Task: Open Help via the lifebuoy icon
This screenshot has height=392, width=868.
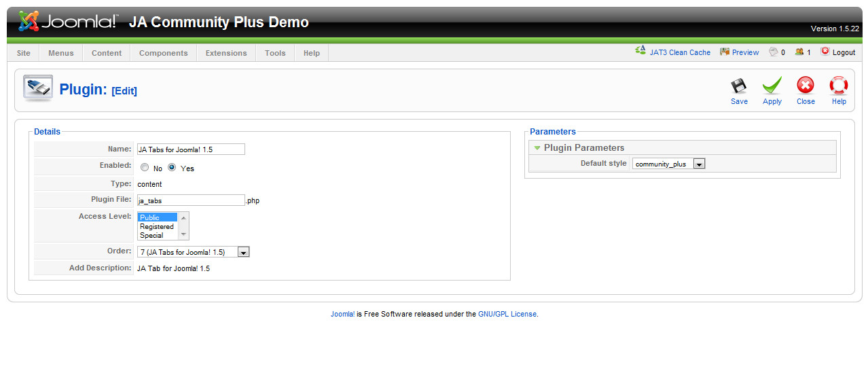Action: click(839, 86)
